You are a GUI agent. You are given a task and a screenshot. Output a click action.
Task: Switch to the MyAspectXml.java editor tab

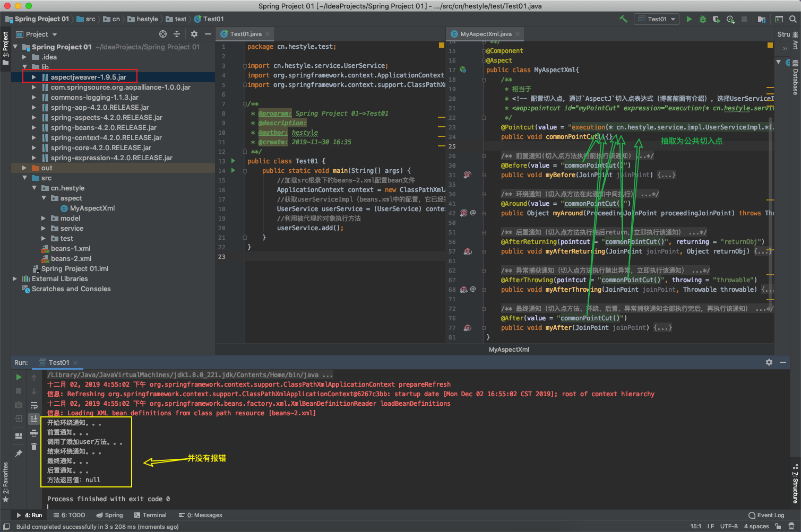pyautogui.click(x=485, y=33)
